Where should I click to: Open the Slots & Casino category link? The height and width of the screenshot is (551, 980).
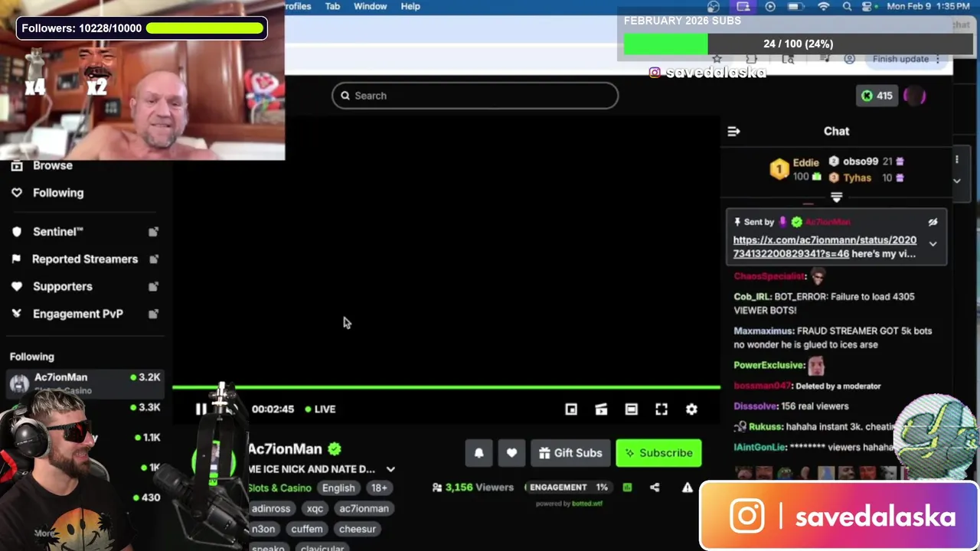click(279, 487)
